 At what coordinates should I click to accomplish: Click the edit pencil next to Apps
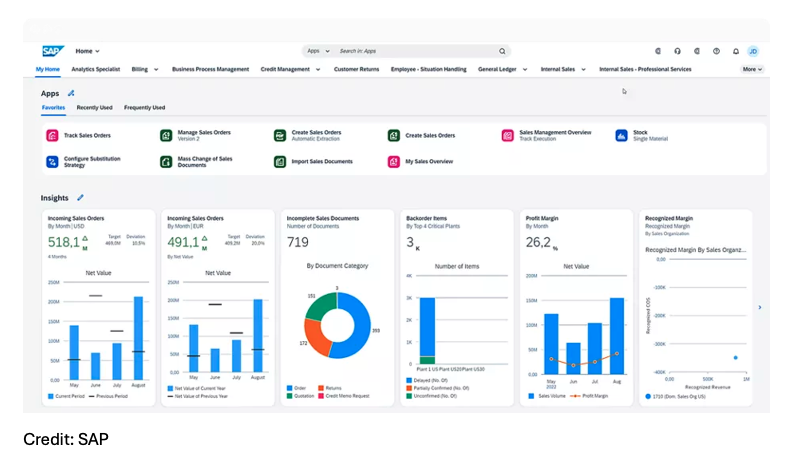click(x=71, y=93)
